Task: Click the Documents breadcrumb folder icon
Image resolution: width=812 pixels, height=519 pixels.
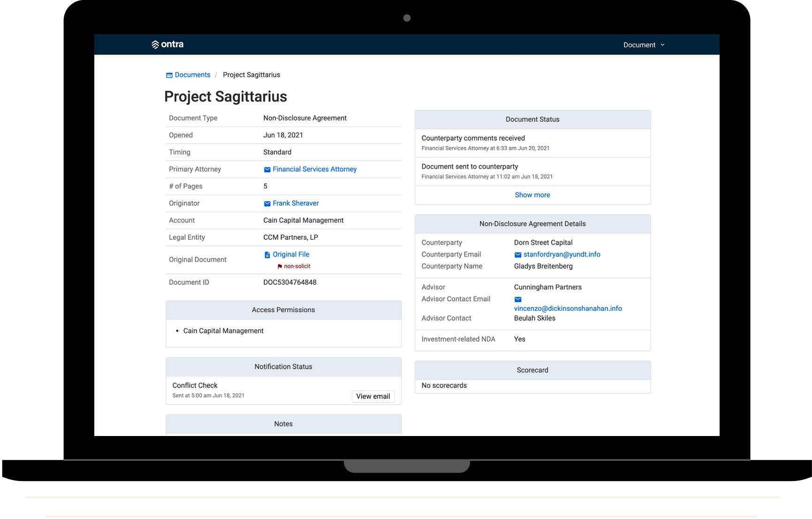Action: [x=169, y=75]
